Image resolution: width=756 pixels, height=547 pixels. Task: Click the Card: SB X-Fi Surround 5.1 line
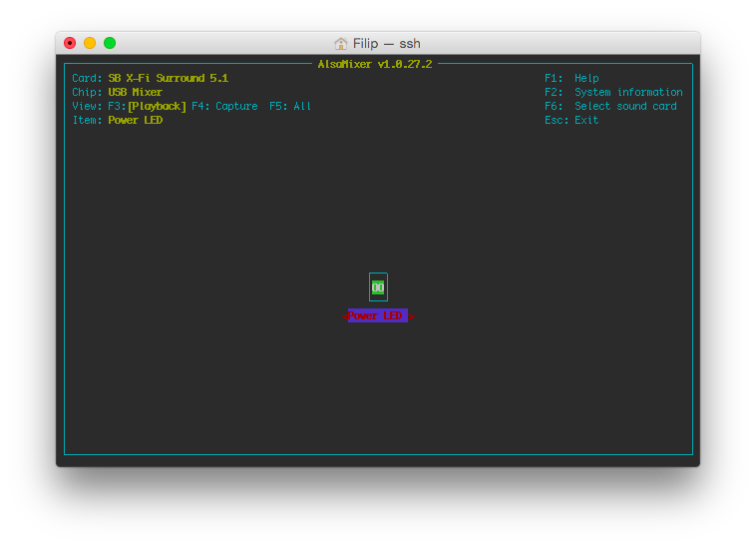151,78
